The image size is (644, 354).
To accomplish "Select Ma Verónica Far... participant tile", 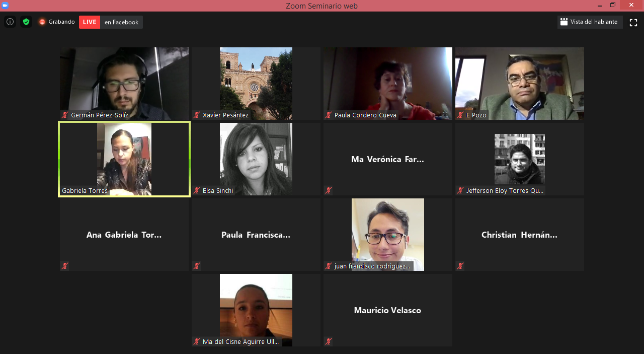I will 388,159.
